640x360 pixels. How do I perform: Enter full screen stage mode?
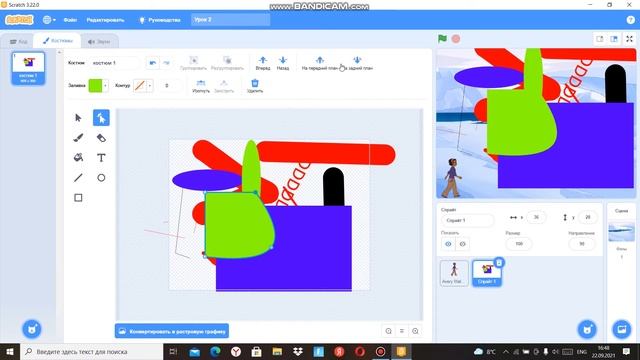(629, 39)
